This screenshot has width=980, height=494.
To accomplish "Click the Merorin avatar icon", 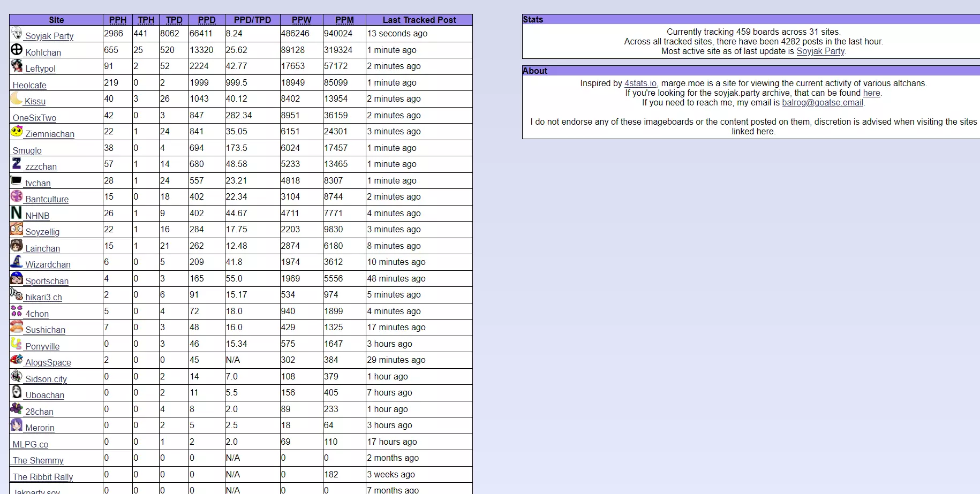I will [x=17, y=425].
